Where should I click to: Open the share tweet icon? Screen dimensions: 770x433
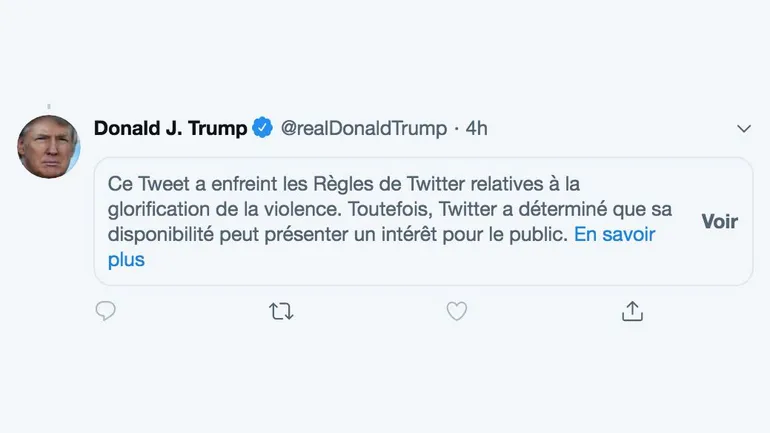coord(632,312)
